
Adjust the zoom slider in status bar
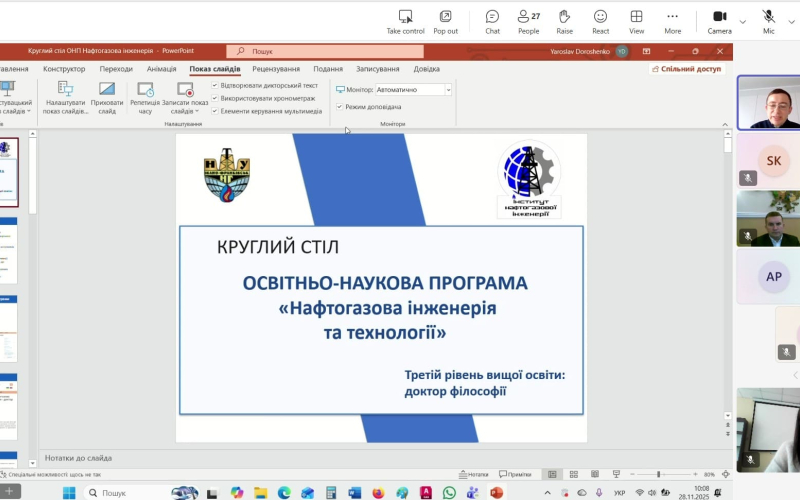(658, 474)
